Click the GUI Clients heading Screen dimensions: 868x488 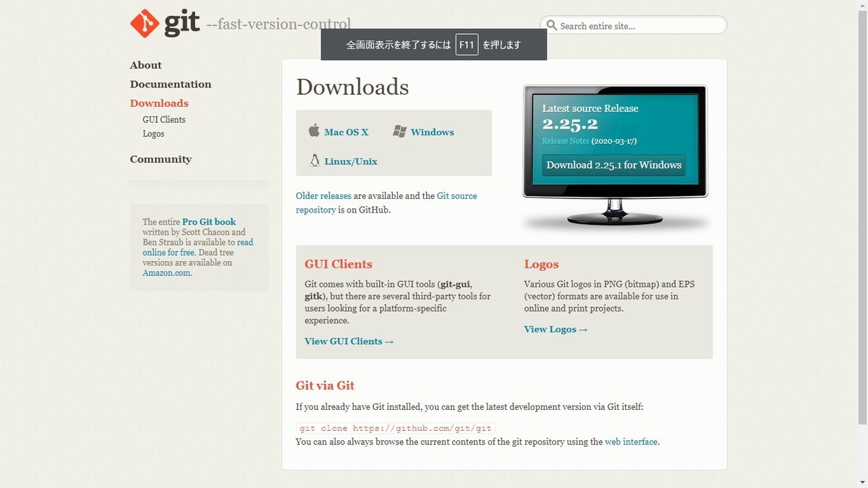(339, 264)
